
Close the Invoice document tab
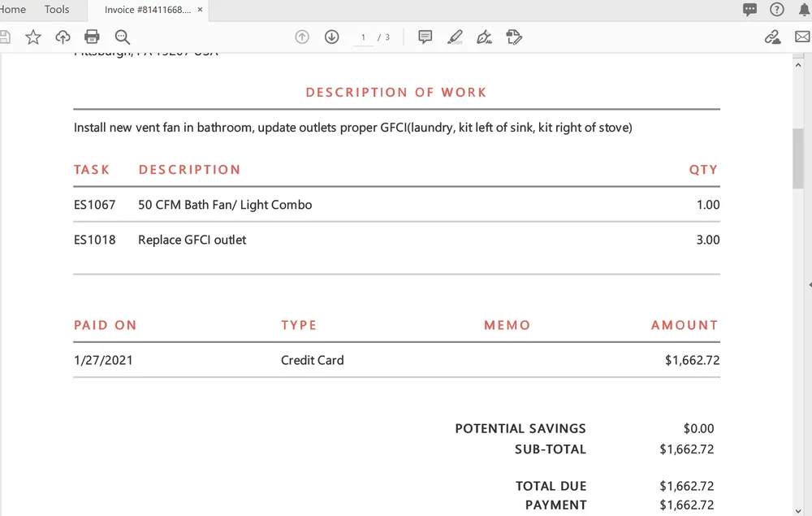tap(200, 10)
